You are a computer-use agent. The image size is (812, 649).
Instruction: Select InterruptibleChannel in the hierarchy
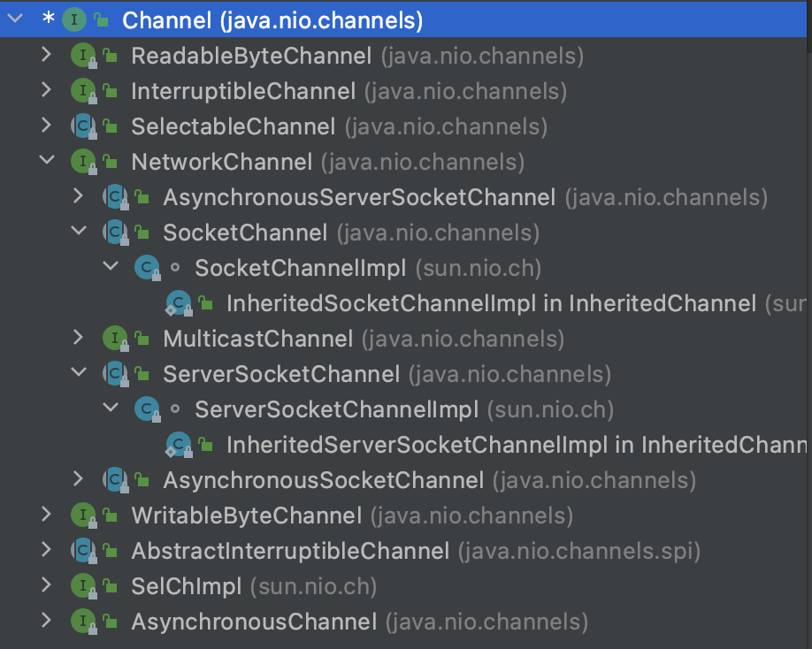click(x=243, y=91)
